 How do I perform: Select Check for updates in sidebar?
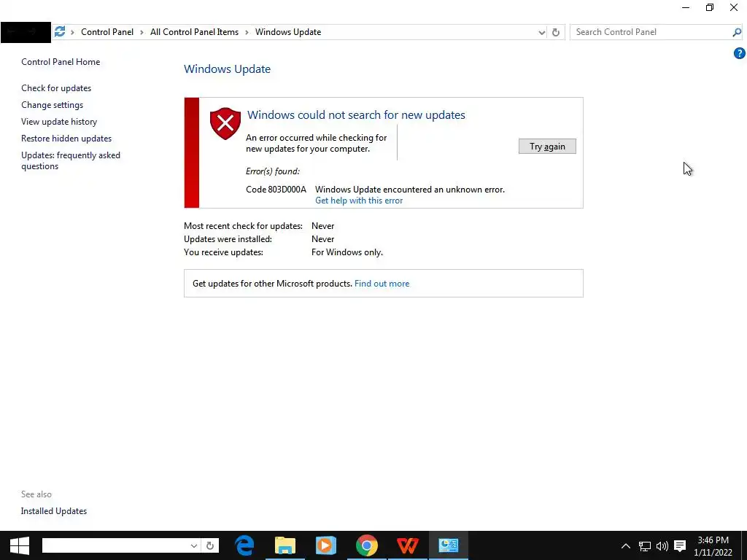(56, 88)
